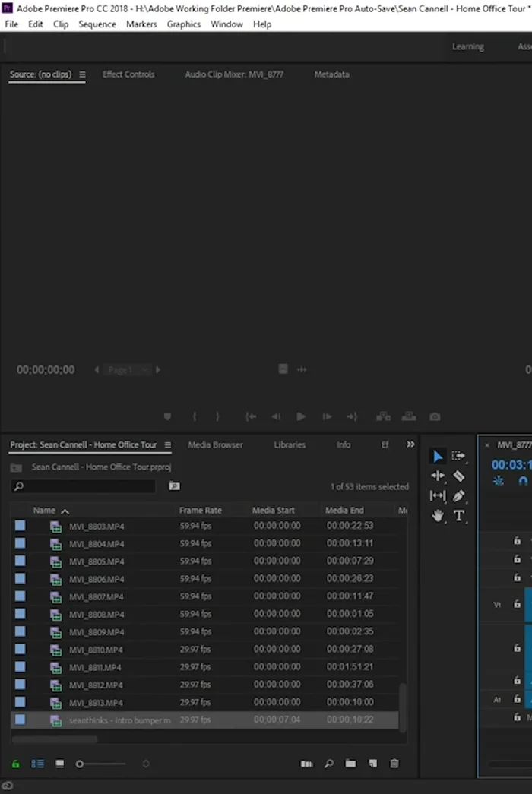Open the Libraries tab
Viewport: 532px width, 794px height.
(x=290, y=445)
